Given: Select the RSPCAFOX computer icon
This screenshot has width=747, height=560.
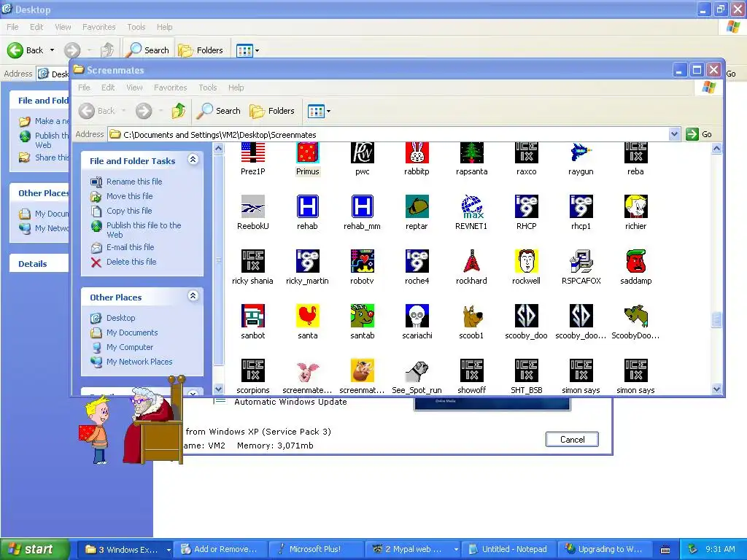Looking at the screenshot, I should pos(581,262).
